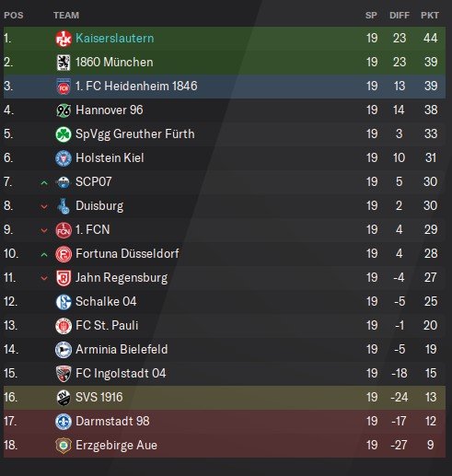Sort by the DIFF column header
Image resolution: width=452 pixels, height=476 pixels.
[400, 15]
